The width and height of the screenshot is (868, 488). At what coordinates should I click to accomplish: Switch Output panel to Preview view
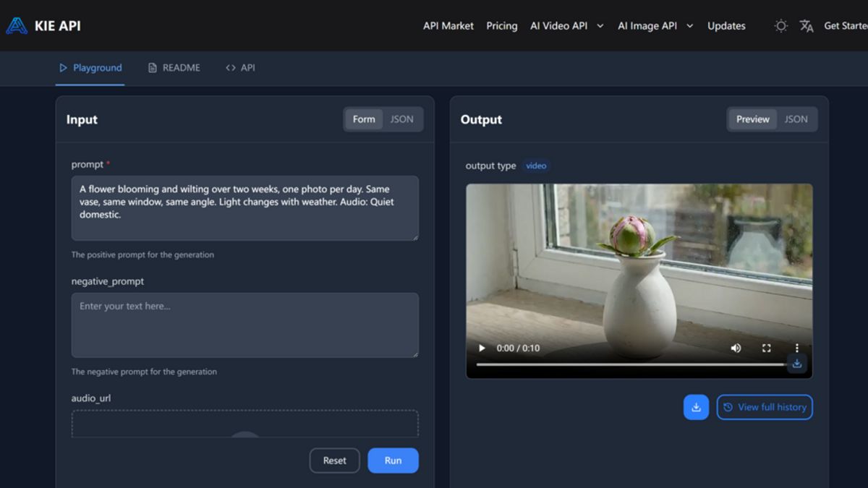pos(753,119)
